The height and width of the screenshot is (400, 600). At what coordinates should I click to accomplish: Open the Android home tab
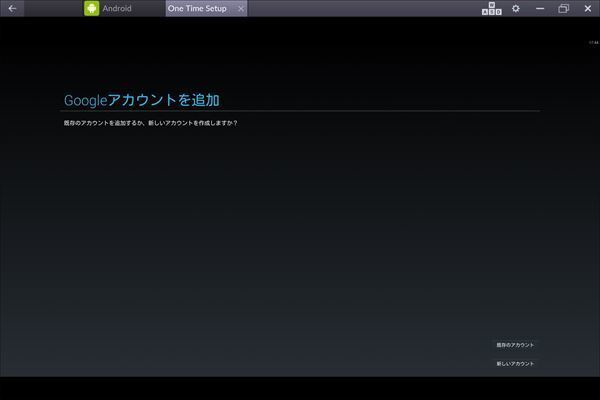pyautogui.click(x=108, y=8)
